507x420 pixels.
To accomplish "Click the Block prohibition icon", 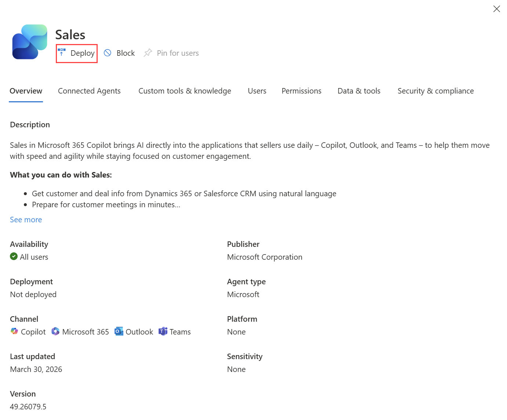I will [108, 52].
